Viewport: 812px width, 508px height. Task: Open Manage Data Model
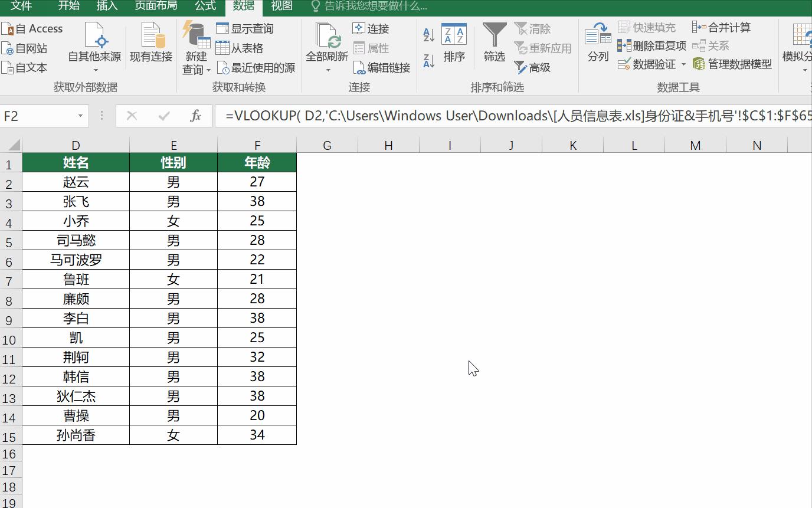pyautogui.click(x=732, y=64)
